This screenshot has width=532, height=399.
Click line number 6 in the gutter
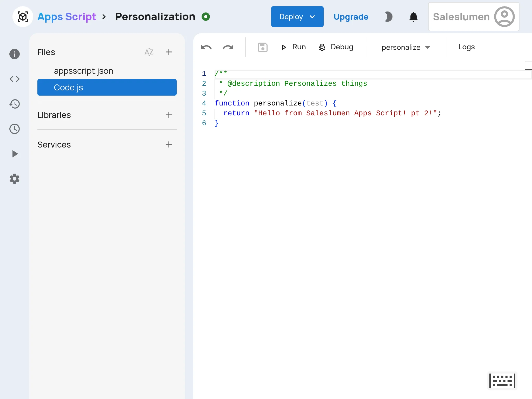tap(204, 123)
